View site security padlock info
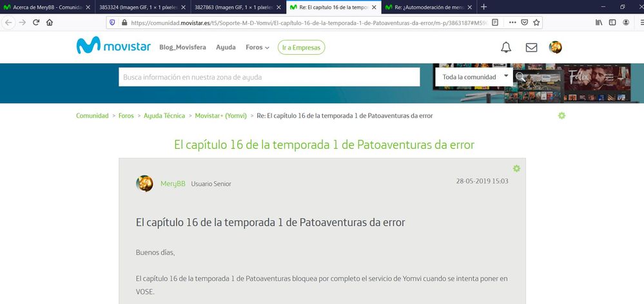Screen dimensions: 644x304 coord(124,23)
